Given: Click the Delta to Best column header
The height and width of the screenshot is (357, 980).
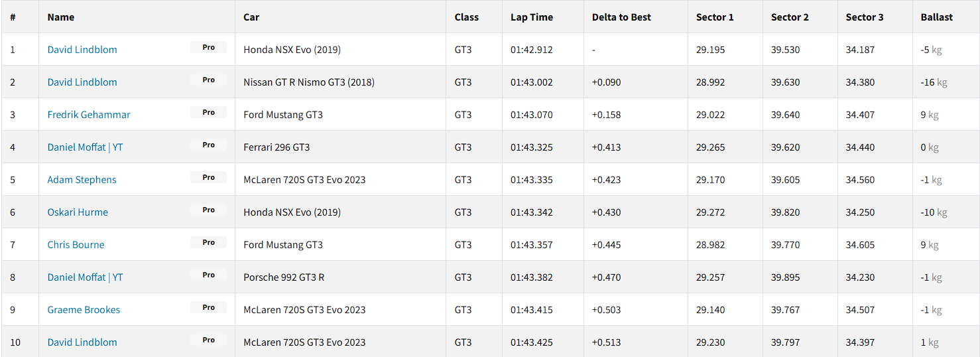Looking at the screenshot, I should click(x=621, y=17).
